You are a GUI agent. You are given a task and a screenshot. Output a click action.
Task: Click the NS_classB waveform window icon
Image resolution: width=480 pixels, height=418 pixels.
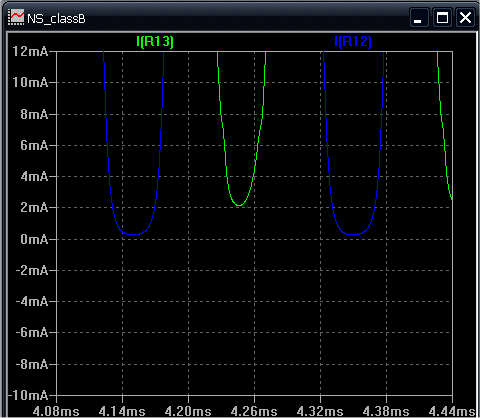(x=16, y=17)
